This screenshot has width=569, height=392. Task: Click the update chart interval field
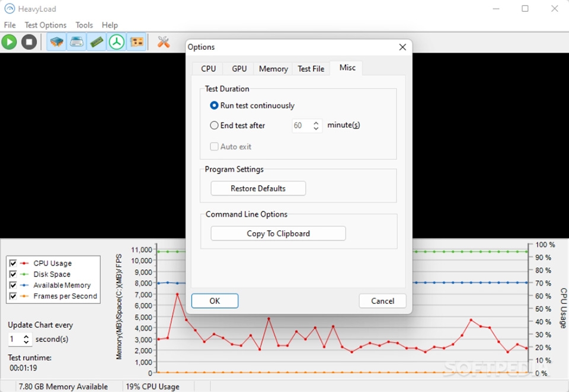coord(15,339)
